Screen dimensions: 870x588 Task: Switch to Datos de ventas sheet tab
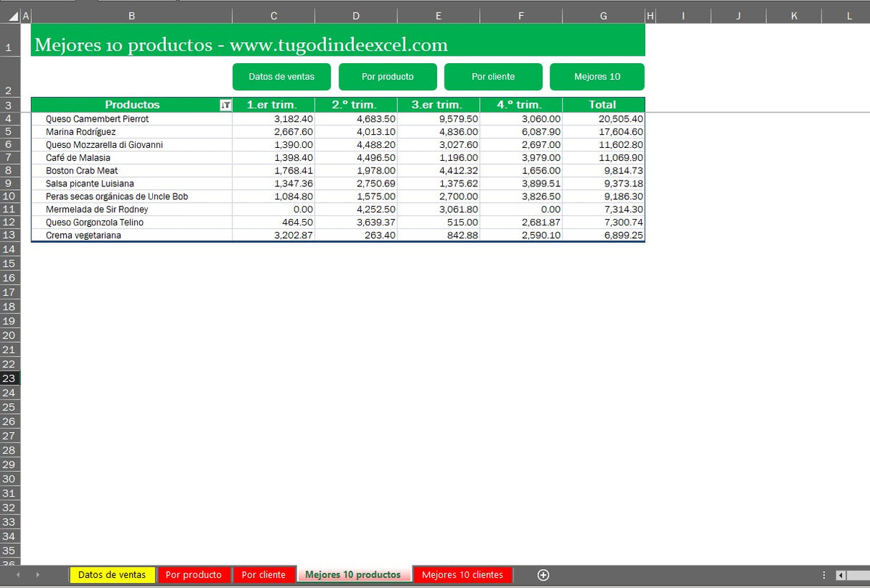pyautogui.click(x=112, y=575)
